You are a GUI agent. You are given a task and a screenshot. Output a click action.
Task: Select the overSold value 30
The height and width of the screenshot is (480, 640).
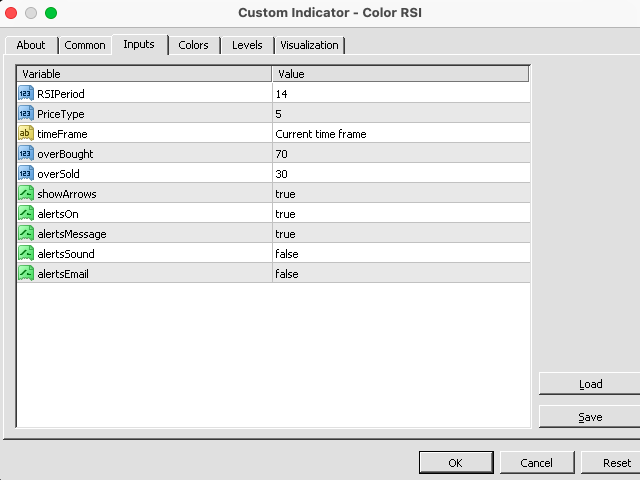point(282,174)
